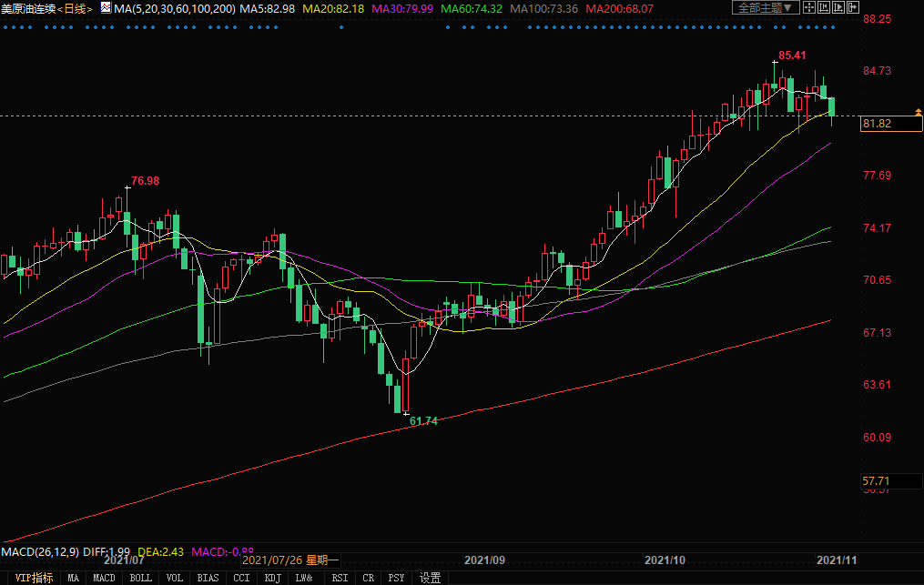Viewport: 924px width, 585px height.
Task: Click the white cross marker at 85.41 high
Action: click(x=775, y=61)
